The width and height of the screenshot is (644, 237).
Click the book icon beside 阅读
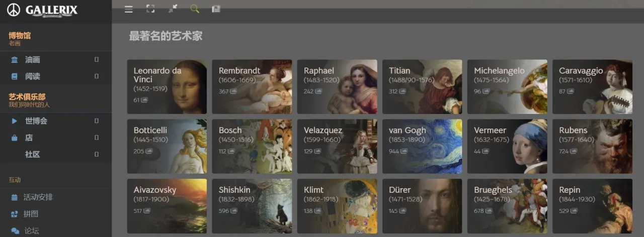pos(15,76)
